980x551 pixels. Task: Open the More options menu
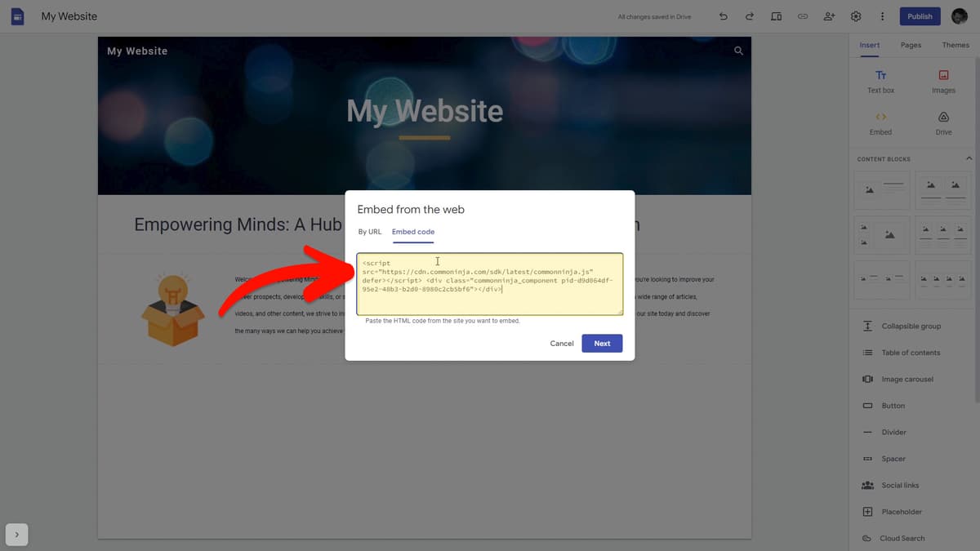tap(882, 16)
